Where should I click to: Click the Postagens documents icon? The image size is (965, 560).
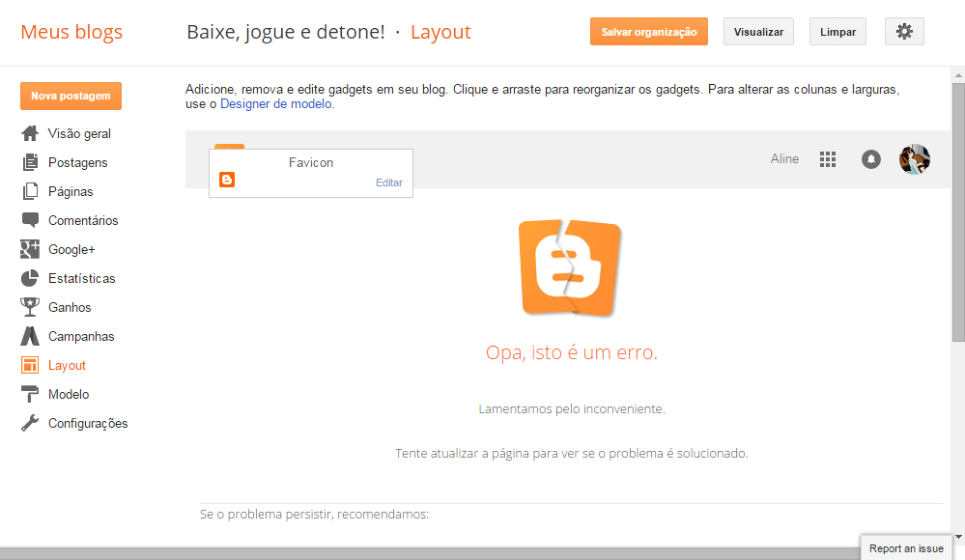[30, 162]
